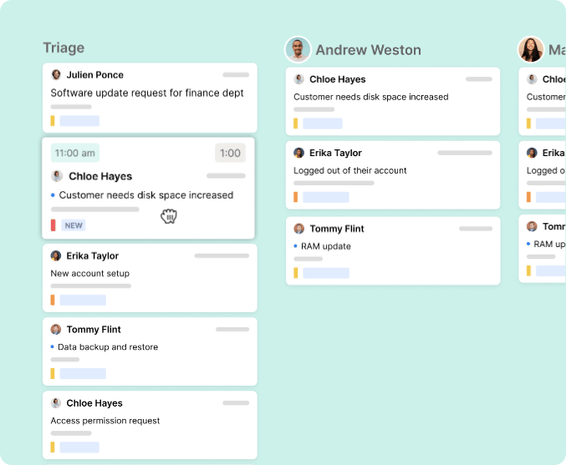Image resolution: width=566 pixels, height=465 pixels.
Task: Click Chloe Hayes avatar on dragged card
Action: point(57,176)
